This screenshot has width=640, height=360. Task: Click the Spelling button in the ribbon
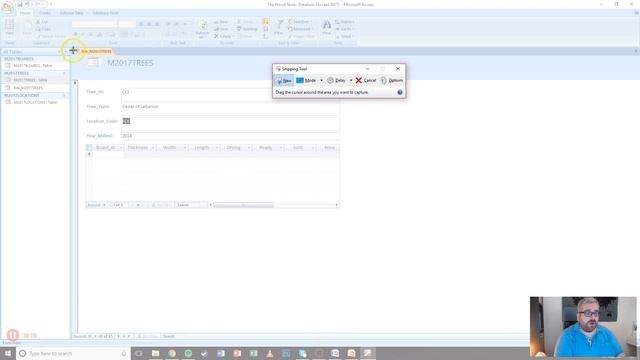[x=247, y=29]
